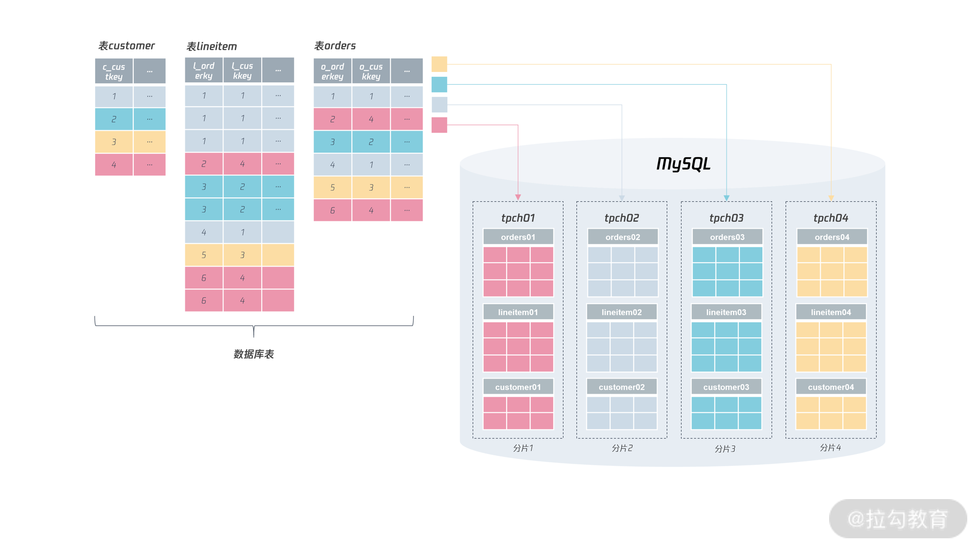Click the o_custkey column header
980x551 pixels.
pyautogui.click(x=371, y=72)
